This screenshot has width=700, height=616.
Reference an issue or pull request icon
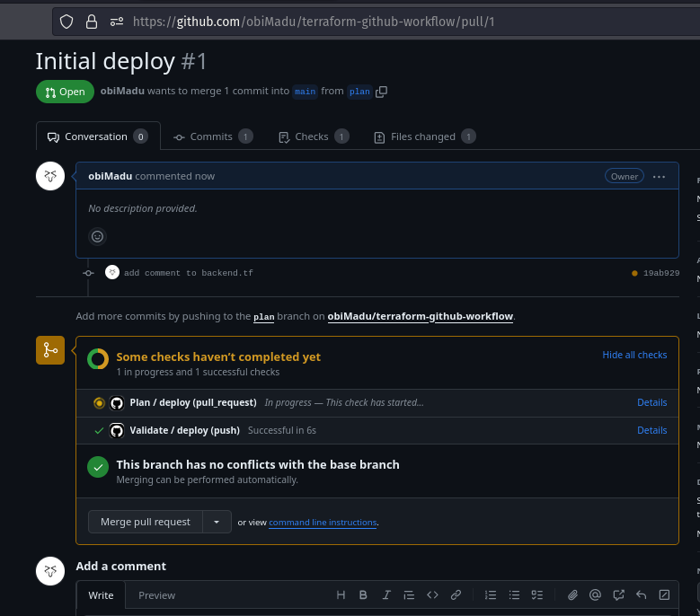pos(618,594)
